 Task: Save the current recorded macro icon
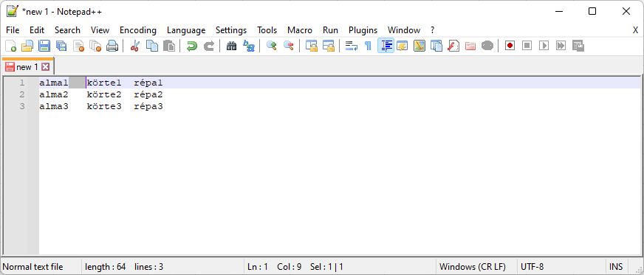point(578,46)
